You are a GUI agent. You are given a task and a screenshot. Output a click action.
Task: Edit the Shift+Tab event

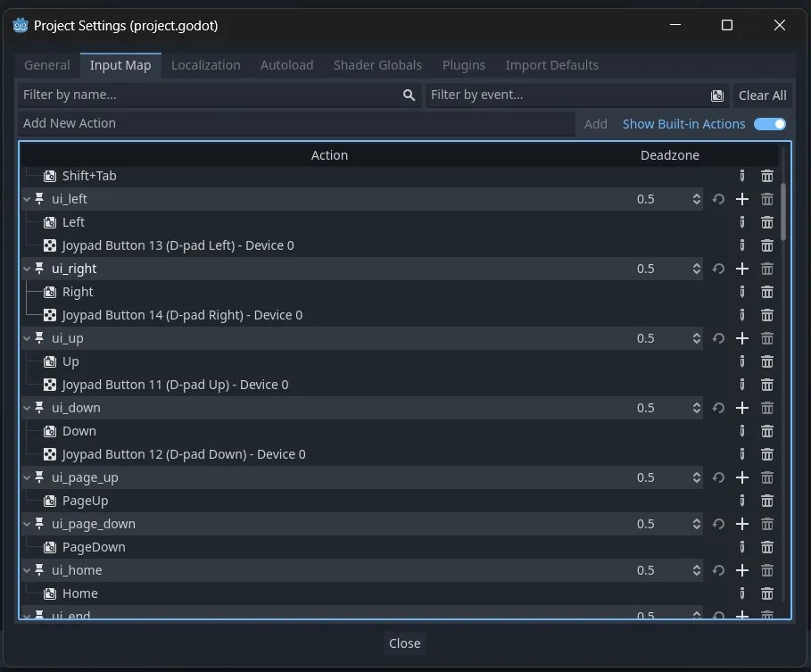742,176
